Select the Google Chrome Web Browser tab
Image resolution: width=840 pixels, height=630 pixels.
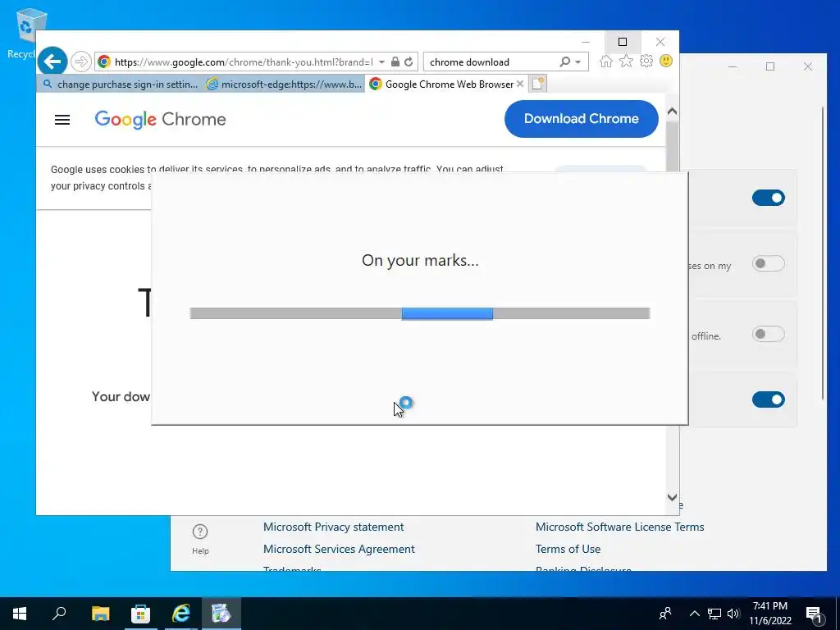445,84
